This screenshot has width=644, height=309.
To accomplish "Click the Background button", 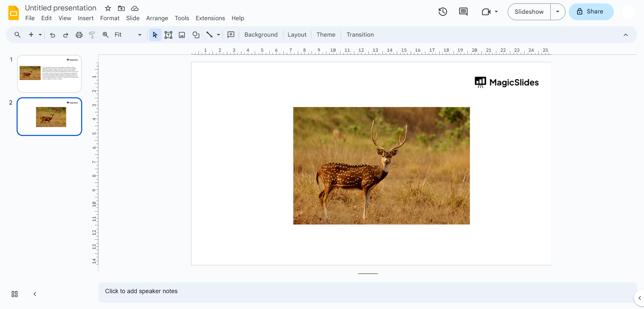I will [x=261, y=35].
